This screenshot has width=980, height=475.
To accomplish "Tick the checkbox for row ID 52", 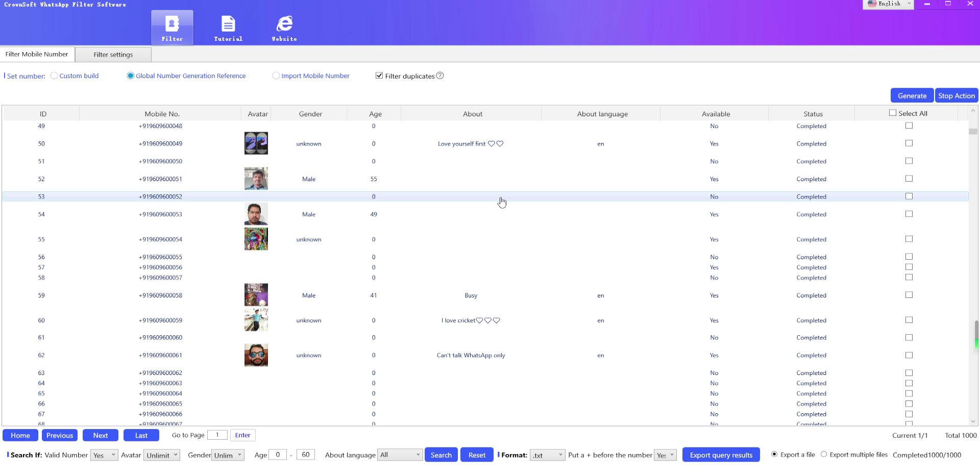I will 909,179.
